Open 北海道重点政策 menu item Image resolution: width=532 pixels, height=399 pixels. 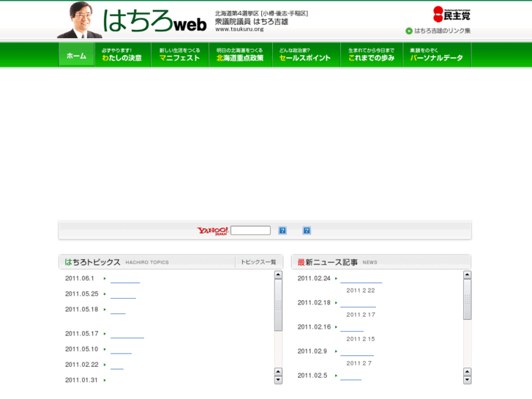coord(240,55)
